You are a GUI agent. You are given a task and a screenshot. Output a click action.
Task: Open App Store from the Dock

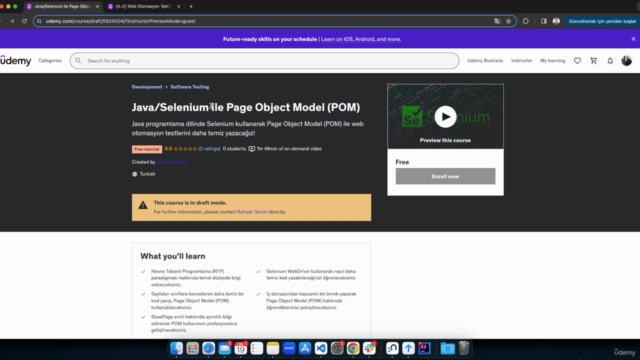click(305, 348)
